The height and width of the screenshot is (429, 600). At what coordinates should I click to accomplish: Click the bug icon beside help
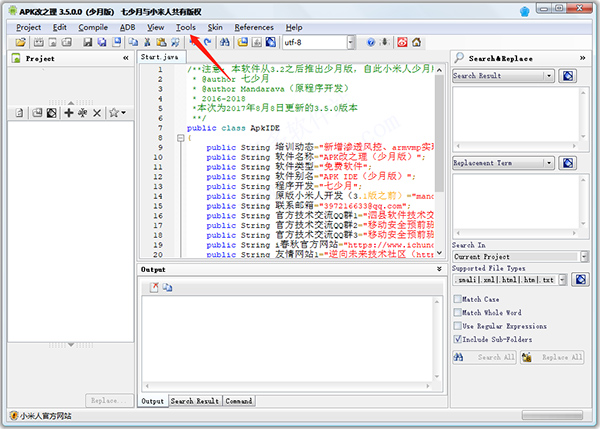385,42
